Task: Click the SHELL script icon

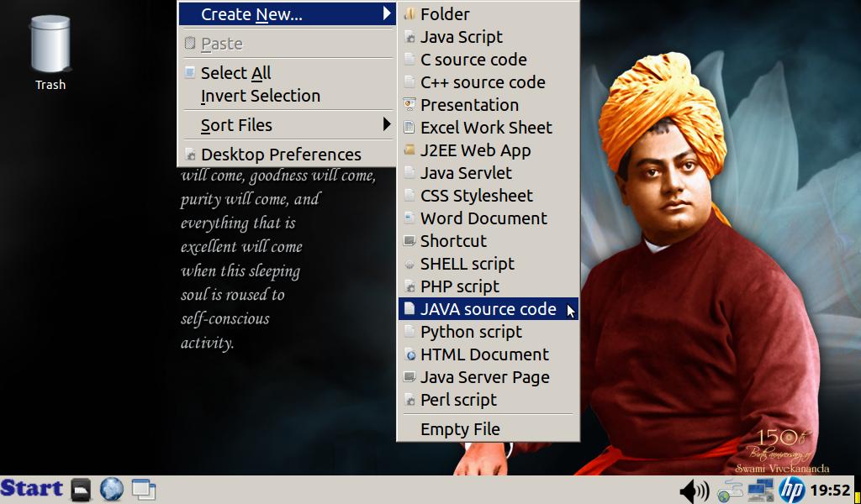Action: [409, 264]
